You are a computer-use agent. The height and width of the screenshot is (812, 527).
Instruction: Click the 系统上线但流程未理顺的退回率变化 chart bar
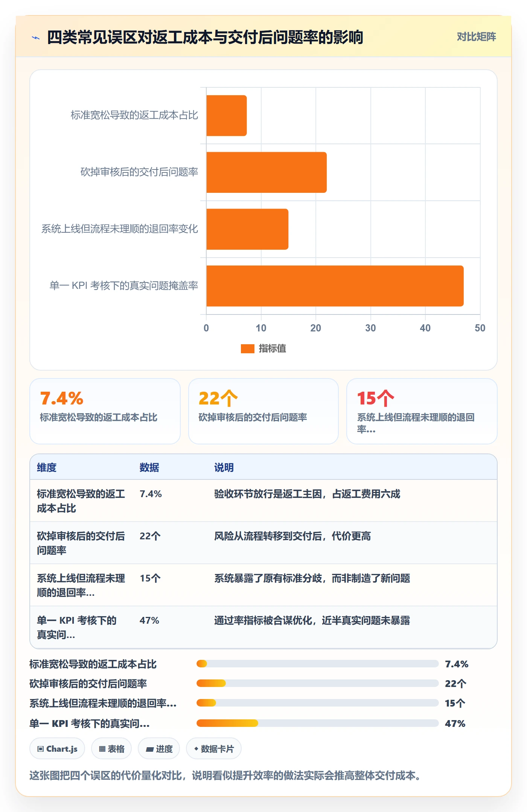tap(247, 229)
